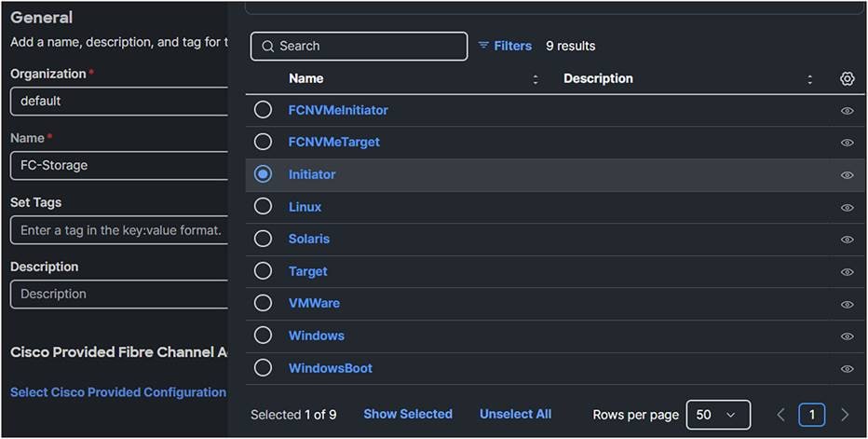Open the Rows per page dropdown

click(718, 415)
